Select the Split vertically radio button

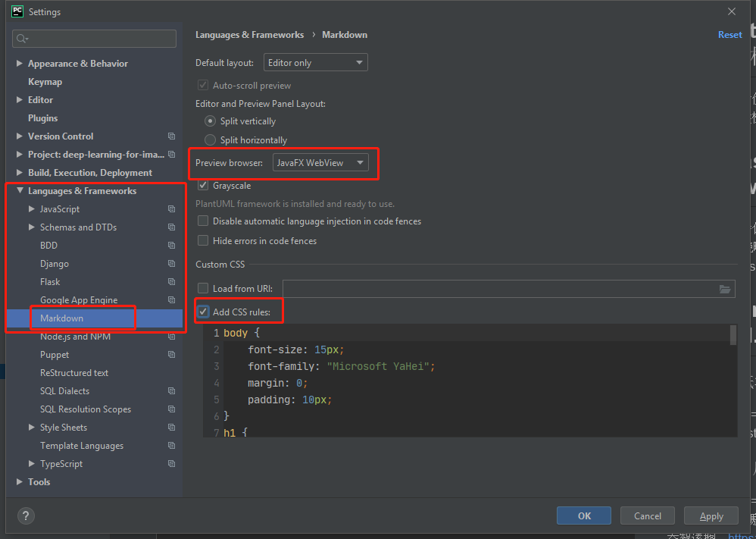(210, 121)
